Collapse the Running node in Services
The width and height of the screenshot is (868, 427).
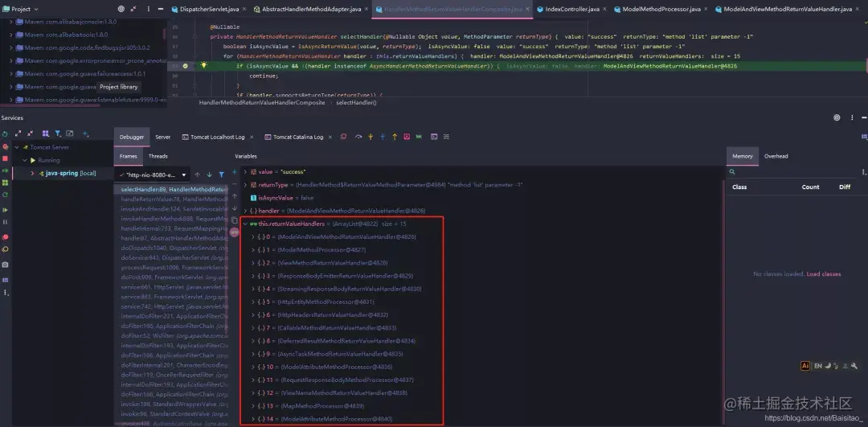(25, 160)
